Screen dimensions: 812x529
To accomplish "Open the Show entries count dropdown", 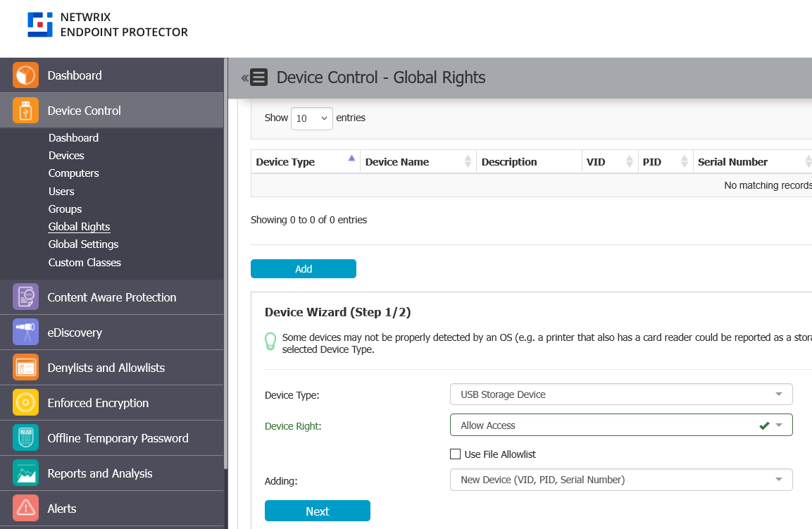I will coord(312,118).
